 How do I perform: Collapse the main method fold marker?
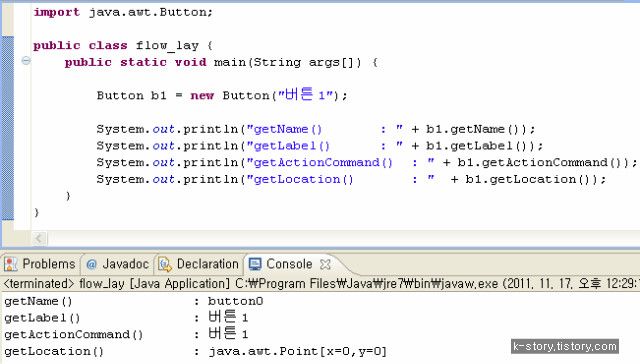click(x=26, y=61)
